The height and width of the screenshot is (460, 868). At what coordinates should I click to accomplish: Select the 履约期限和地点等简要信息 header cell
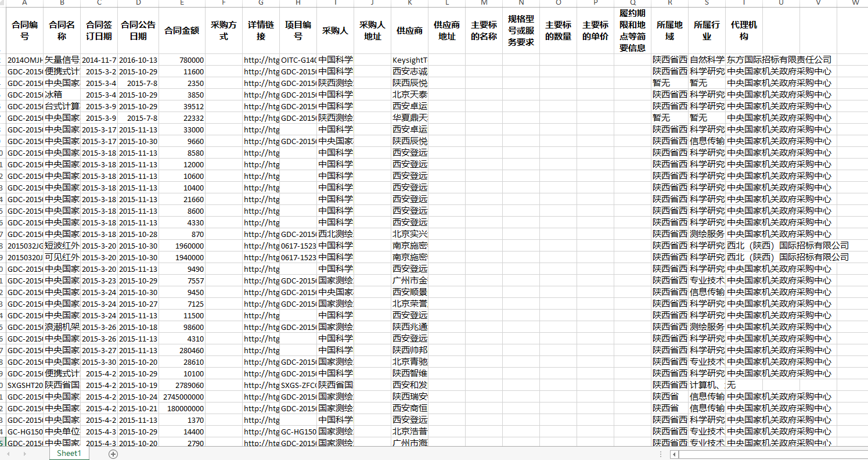(632, 31)
